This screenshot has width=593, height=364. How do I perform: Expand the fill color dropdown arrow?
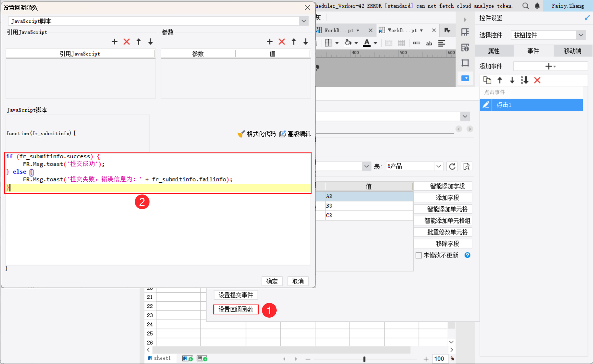(x=356, y=43)
